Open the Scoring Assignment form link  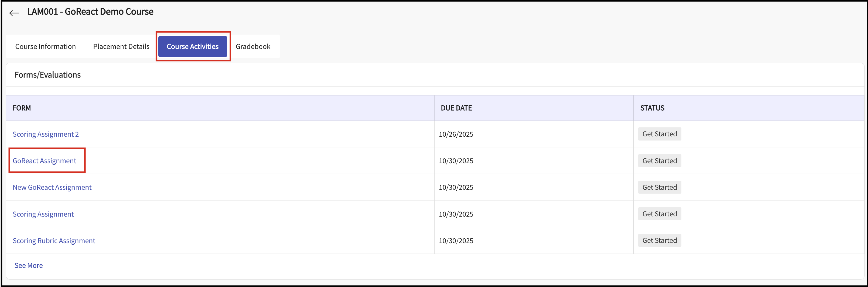coord(43,214)
